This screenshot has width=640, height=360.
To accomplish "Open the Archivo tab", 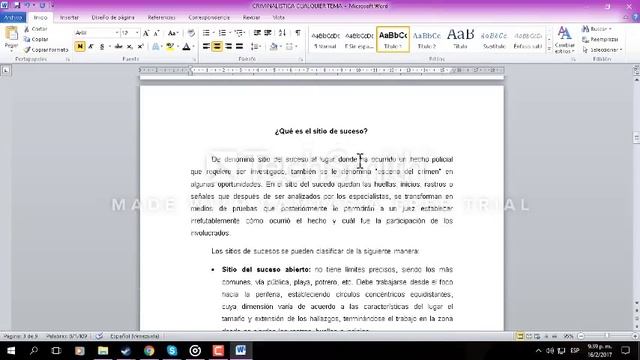I will (13, 18).
